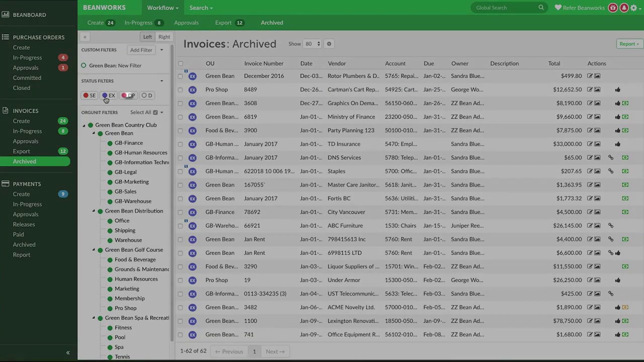Image resolution: width=644 pixels, height=362 pixels.
Task: Click thumbs-up icon on $26,250.00 row
Action: [617, 280]
